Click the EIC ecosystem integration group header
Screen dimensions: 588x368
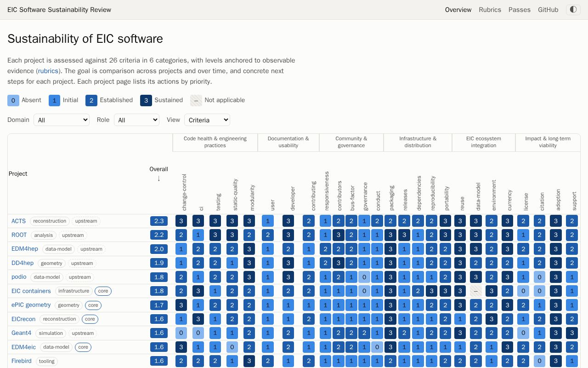click(x=484, y=142)
